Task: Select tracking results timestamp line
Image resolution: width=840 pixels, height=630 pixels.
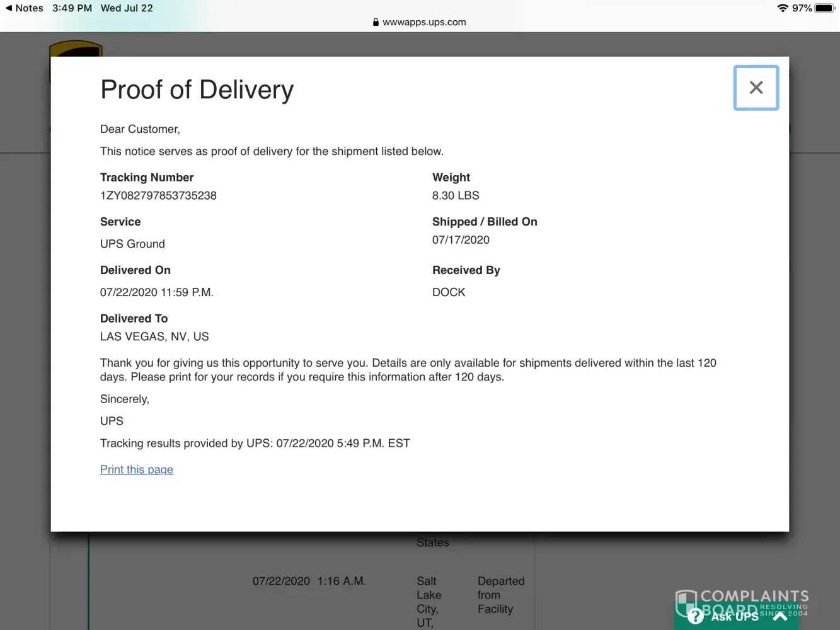Action: (255, 444)
